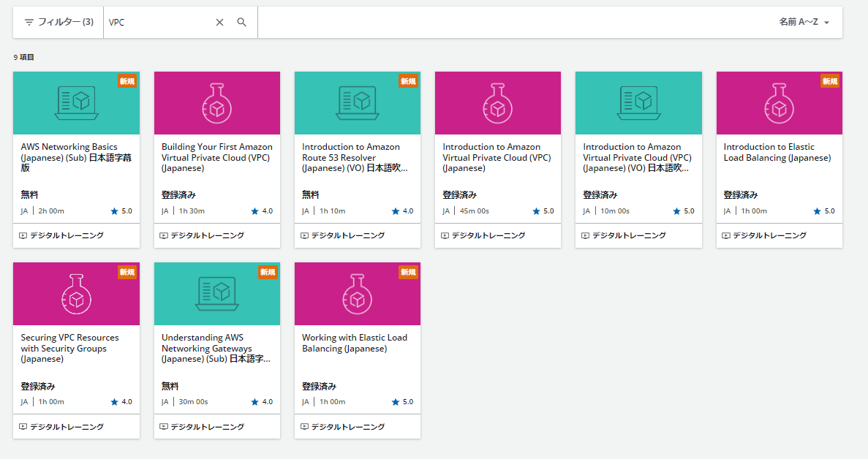868x459 pixels.
Task: Click 無料 on Understanding AWS Networking Gateways card
Action: [x=170, y=386]
